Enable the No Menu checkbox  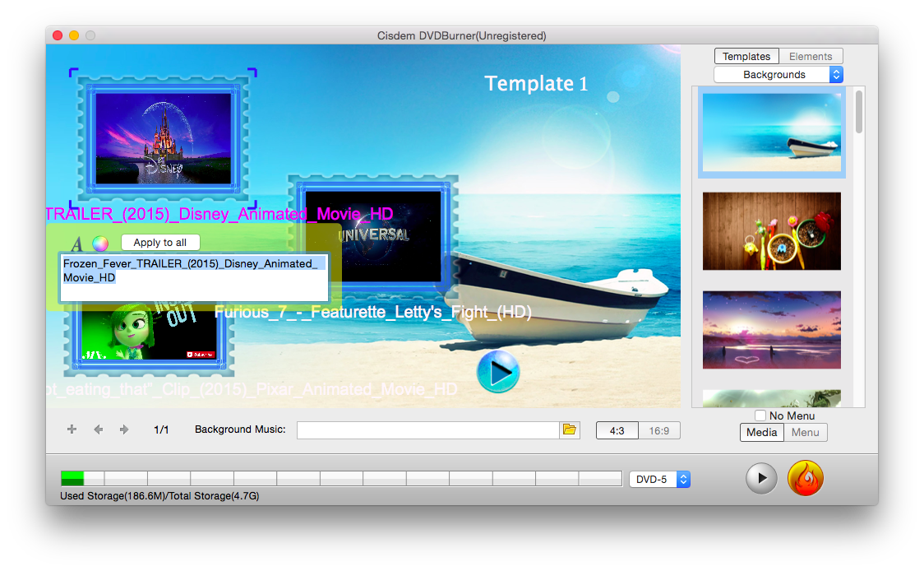(x=760, y=415)
